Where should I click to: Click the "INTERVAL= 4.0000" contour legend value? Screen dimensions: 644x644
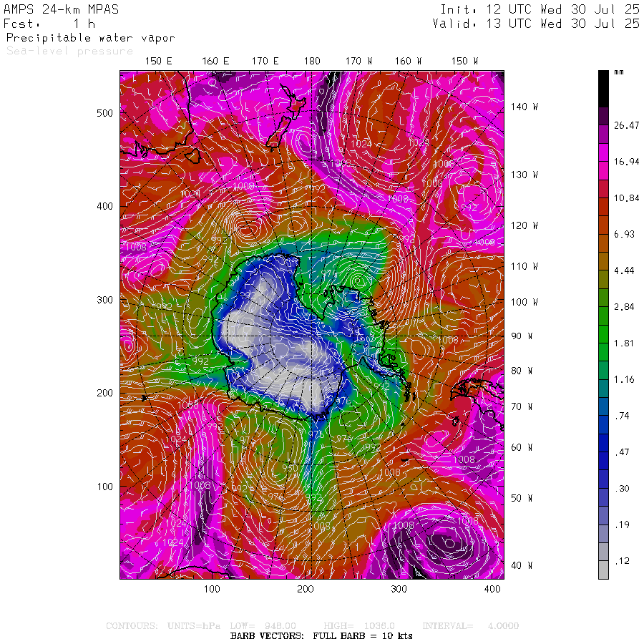471,626
